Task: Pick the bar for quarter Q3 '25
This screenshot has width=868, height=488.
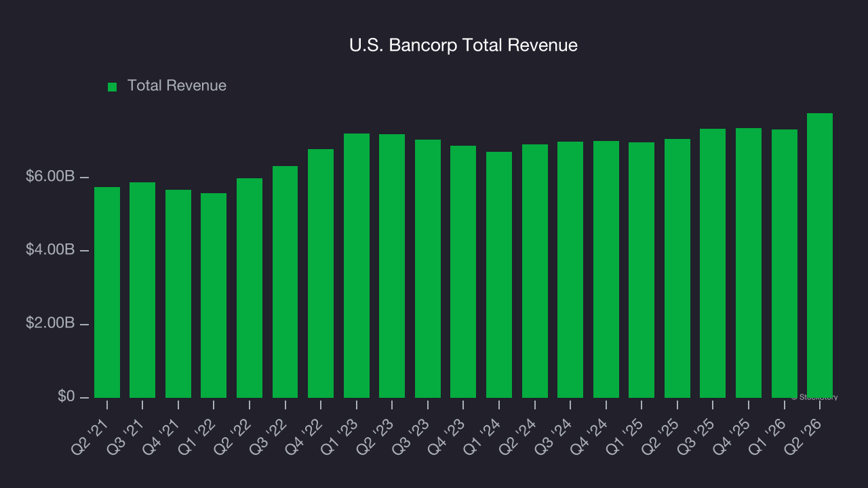Action: coord(713,263)
